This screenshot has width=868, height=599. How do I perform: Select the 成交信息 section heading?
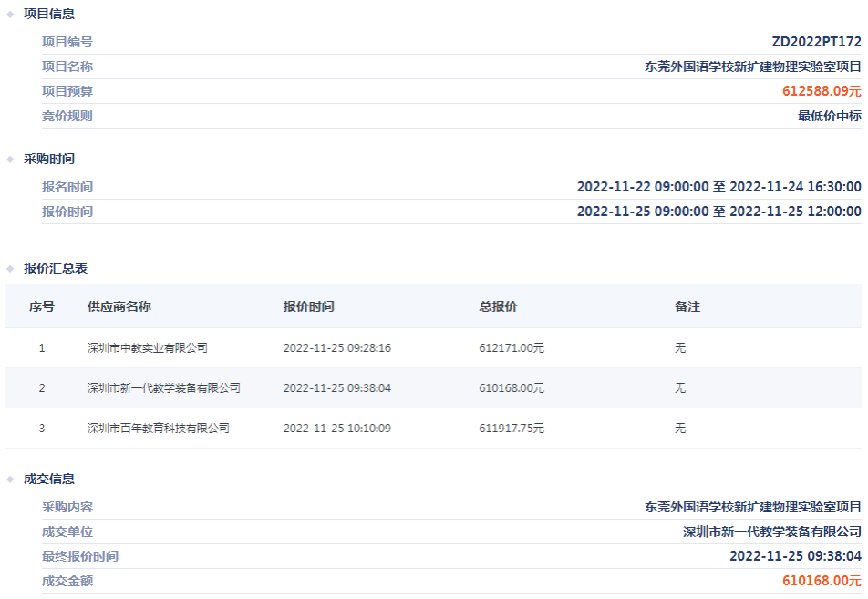click(49, 479)
